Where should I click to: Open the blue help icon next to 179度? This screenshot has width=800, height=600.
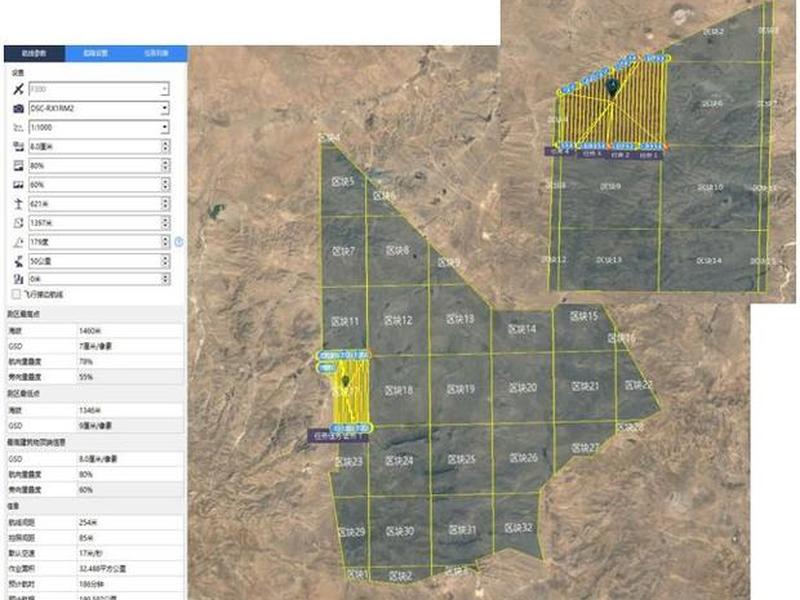179,242
